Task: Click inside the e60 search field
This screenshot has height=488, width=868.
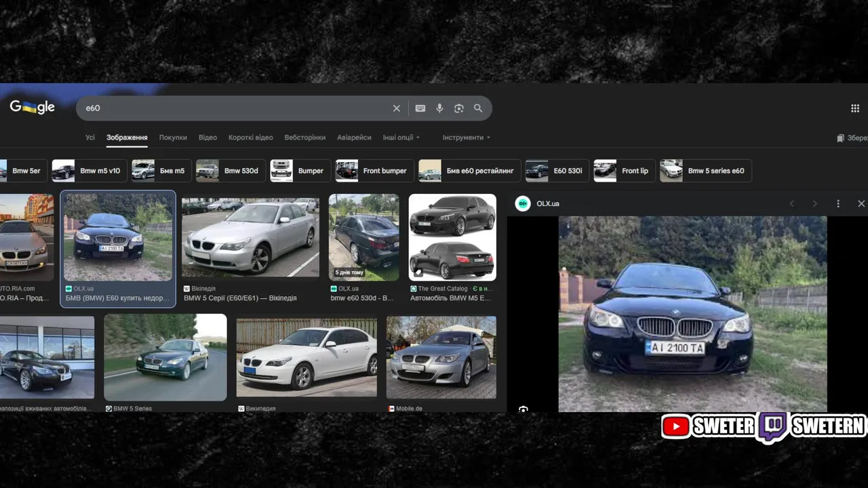Action: point(234,108)
